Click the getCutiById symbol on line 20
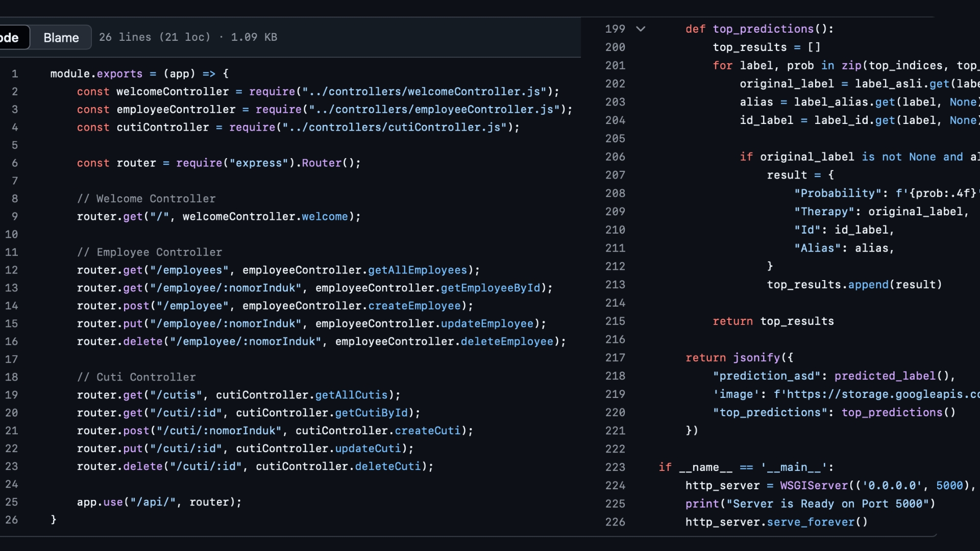 [372, 413]
